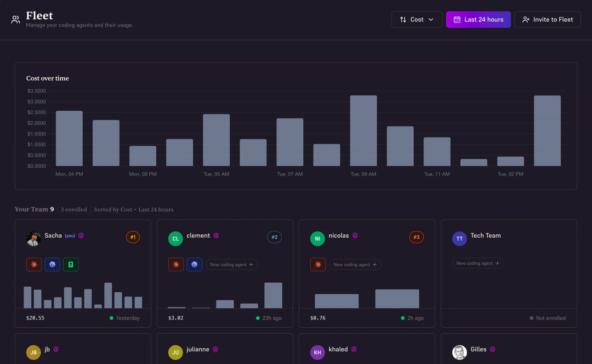Screen dimensions: 592x364
Task: Select the Last 24 hours time filter
Action: click(x=478, y=19)
